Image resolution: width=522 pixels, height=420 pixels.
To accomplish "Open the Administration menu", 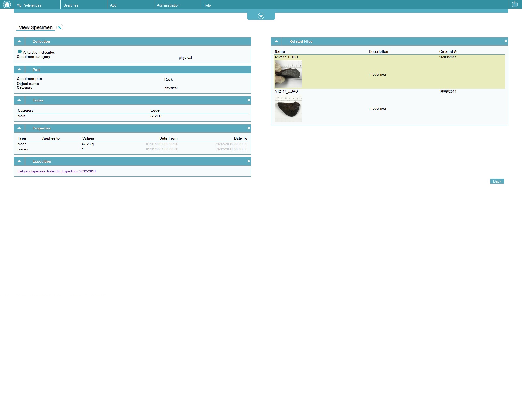I will coord(168,5).
